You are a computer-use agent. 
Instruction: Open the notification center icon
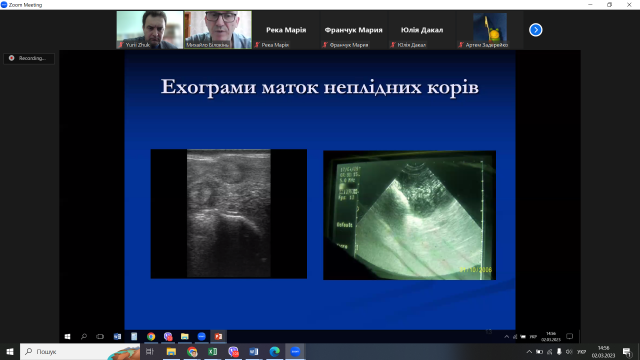(627, 351)
